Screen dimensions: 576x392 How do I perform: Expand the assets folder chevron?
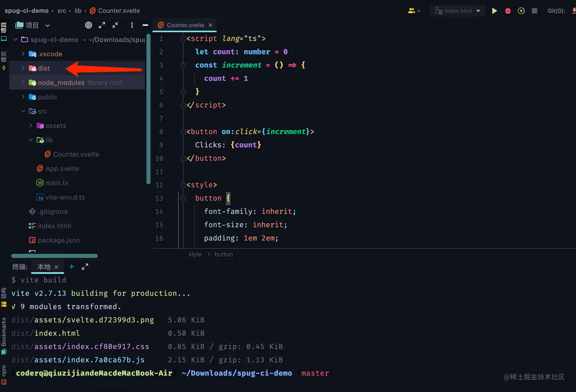click(30, 126)
